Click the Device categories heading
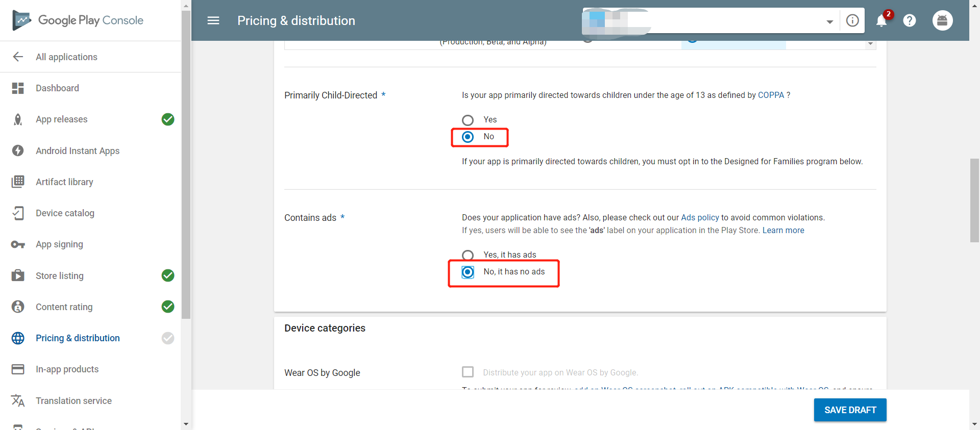Image resolution: width=980 pixels, height=430 pixels. pyautogui.click(x=325, y=328)
